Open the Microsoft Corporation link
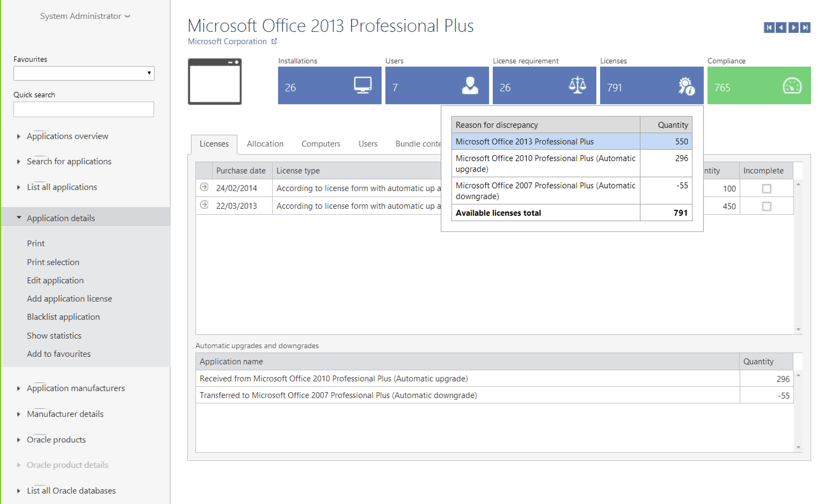 coord(227,41)
